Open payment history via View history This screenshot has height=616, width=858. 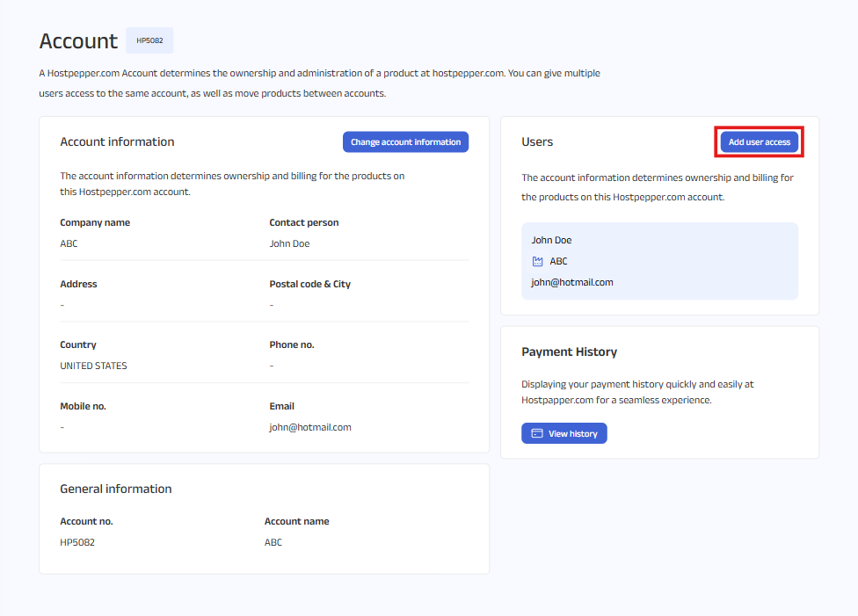click(x=564, y=433)
